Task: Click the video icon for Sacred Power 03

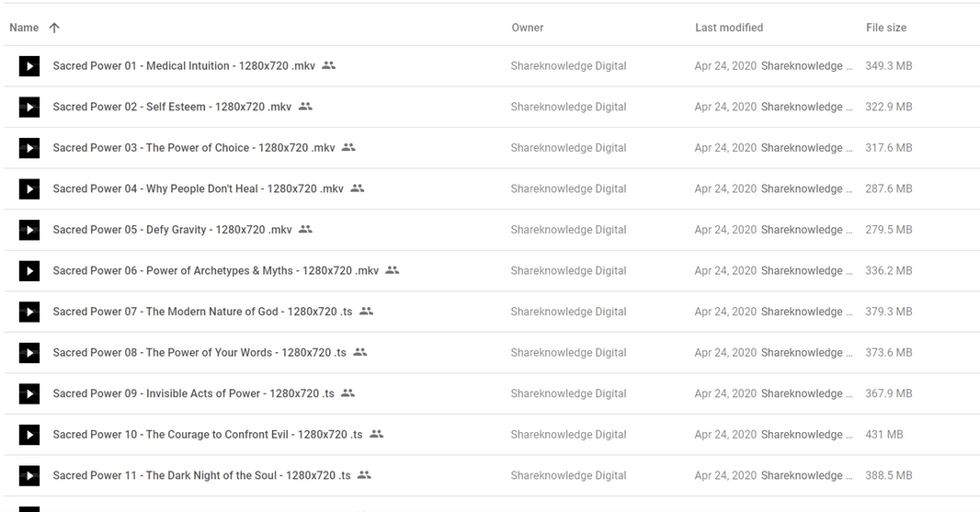Action: tap(29, 148)
